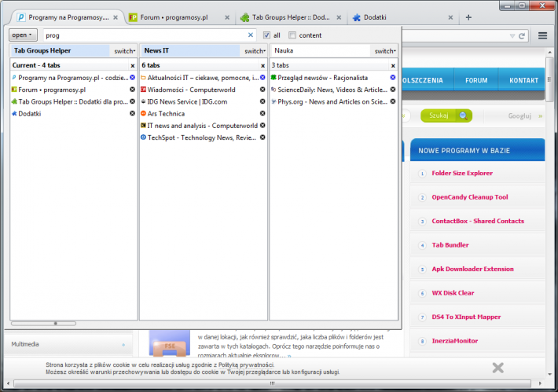Screen dimensions: 558x392
Task: Click the Googluj link
Action: click(519, 116)
